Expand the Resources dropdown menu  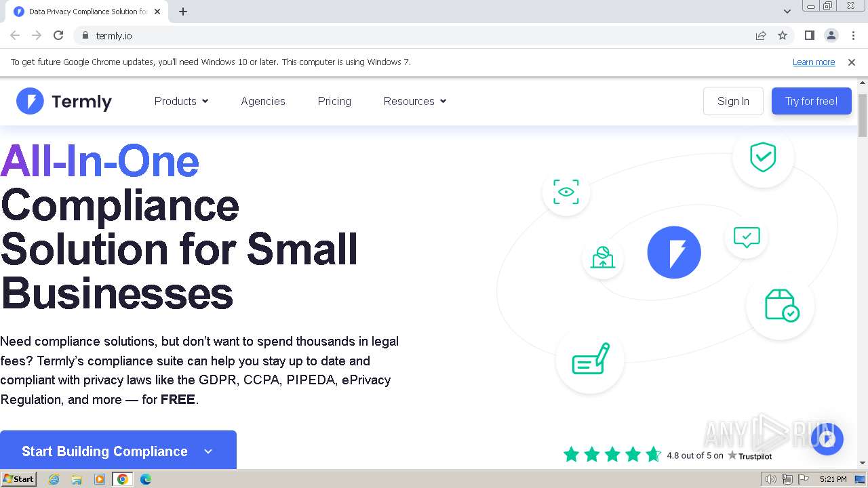point(415,101)
